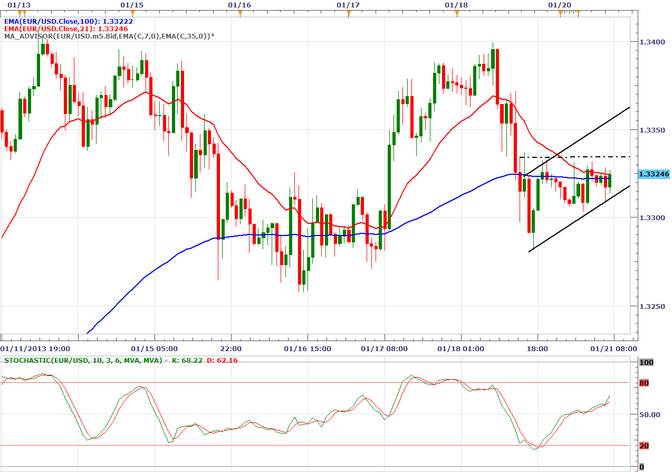The image size is (672, 472).
Task: Open the MA_ADVISOR indicator label
Action: point(109,36)
